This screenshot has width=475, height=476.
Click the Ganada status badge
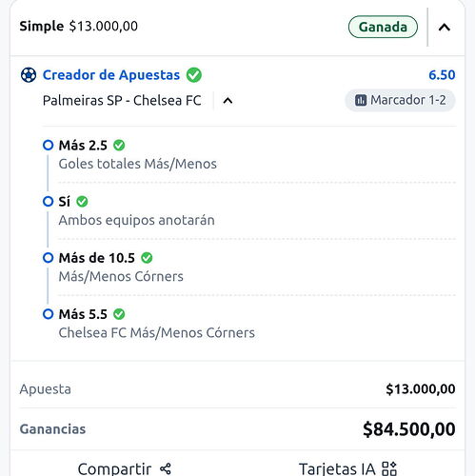(383, 27)
